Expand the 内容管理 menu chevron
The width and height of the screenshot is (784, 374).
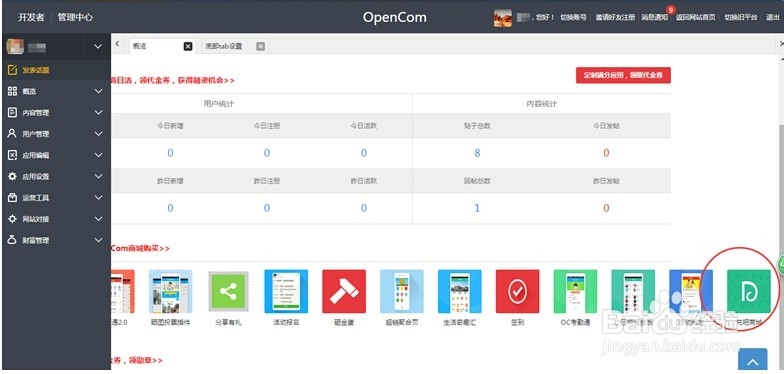98,112
